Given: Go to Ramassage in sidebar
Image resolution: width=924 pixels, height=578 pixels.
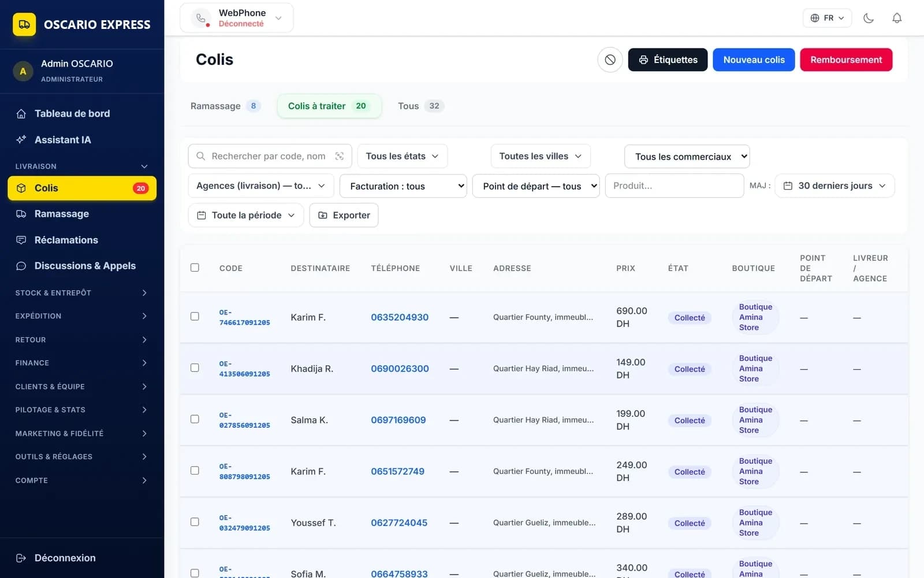Looking at the screenshot, I should [82, 214].
